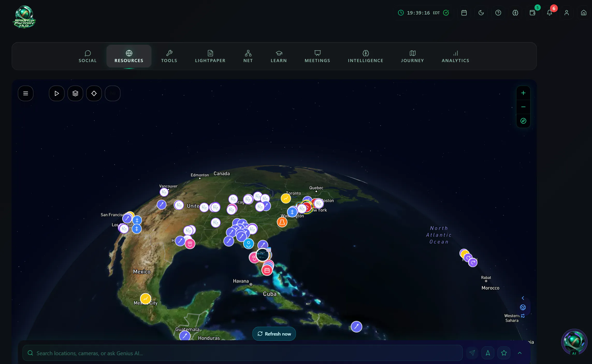Click the Quebec city label
Screen dimensions: 592x364
[316, 188]
